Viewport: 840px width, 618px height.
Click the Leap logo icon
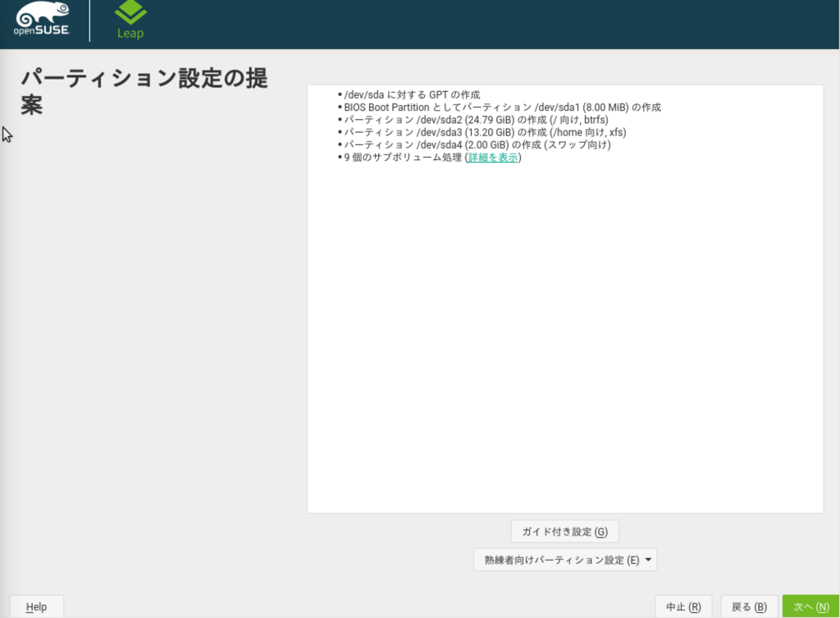130,21
